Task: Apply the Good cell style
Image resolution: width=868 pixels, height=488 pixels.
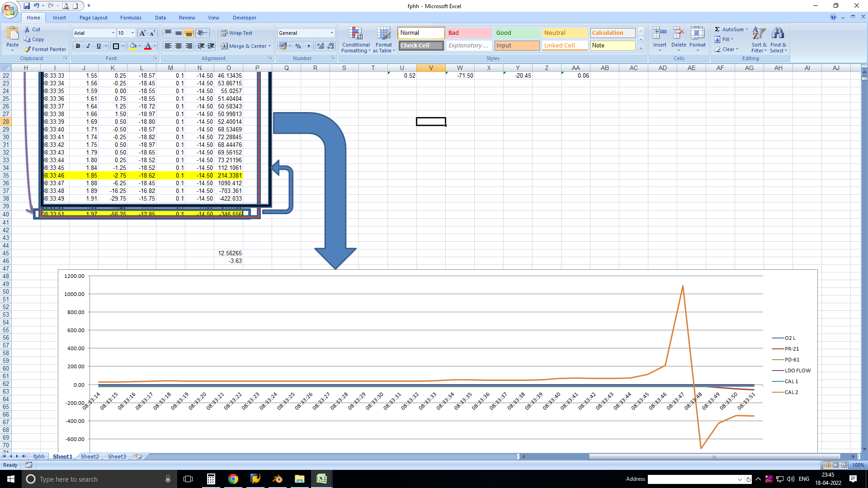Action: [x=516, y=33]
